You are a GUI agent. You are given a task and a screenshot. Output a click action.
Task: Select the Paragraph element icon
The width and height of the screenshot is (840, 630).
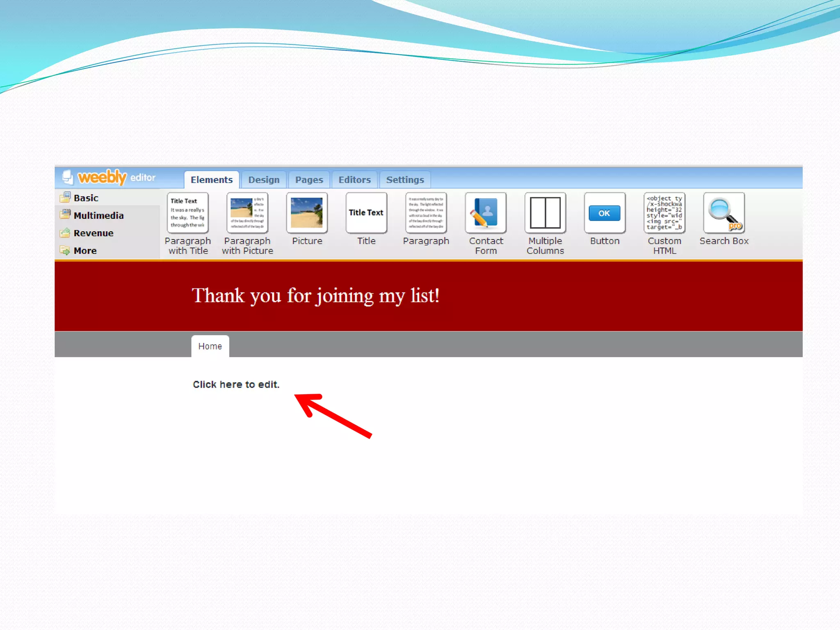point(426,213)
